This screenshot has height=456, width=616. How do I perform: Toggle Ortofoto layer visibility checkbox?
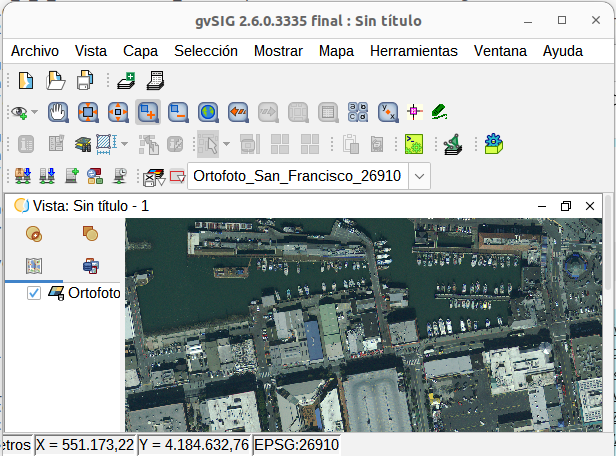[34, 293]
